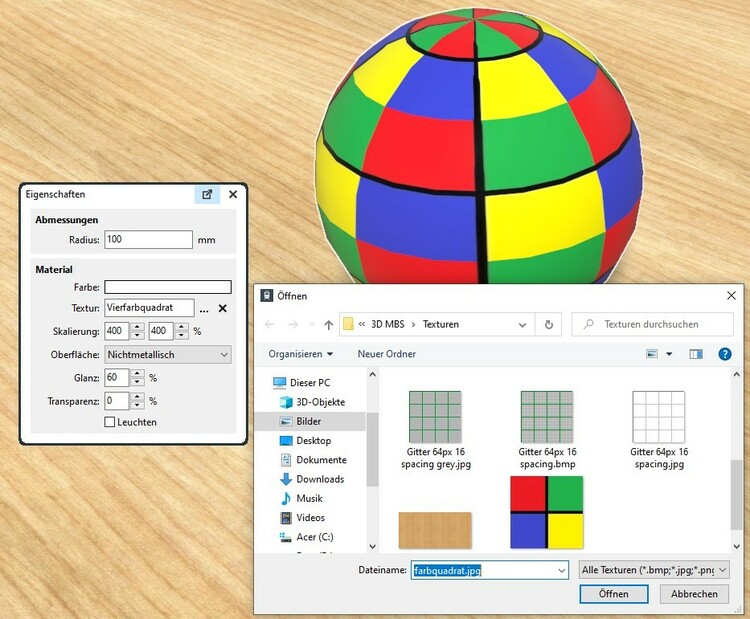Expand the Dateiname history dropdown

click(x=562, y=570)
